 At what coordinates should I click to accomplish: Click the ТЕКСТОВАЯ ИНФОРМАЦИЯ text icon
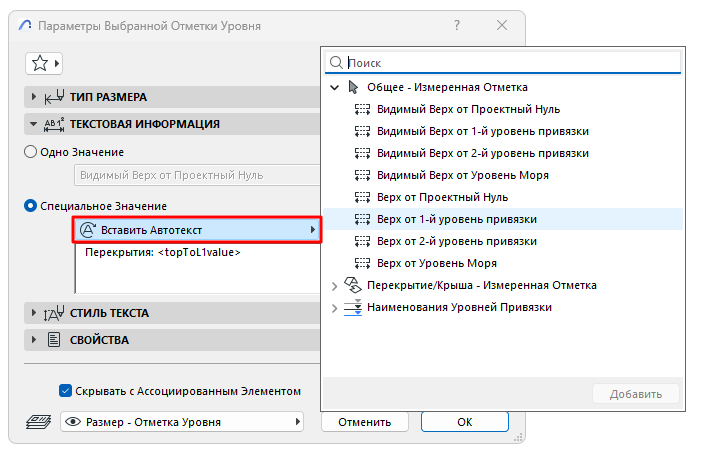click(x=54, y=124)
